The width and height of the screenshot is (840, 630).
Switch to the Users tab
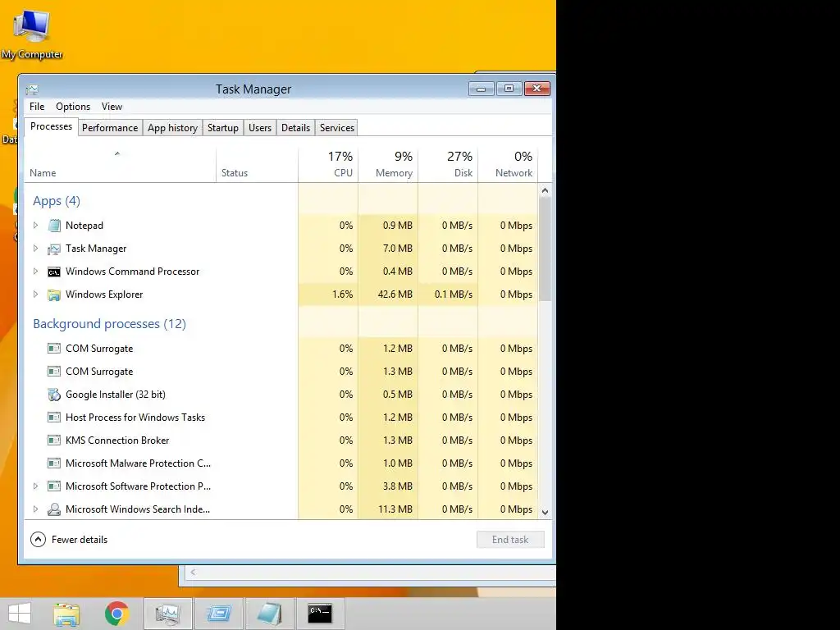[260, 128]
